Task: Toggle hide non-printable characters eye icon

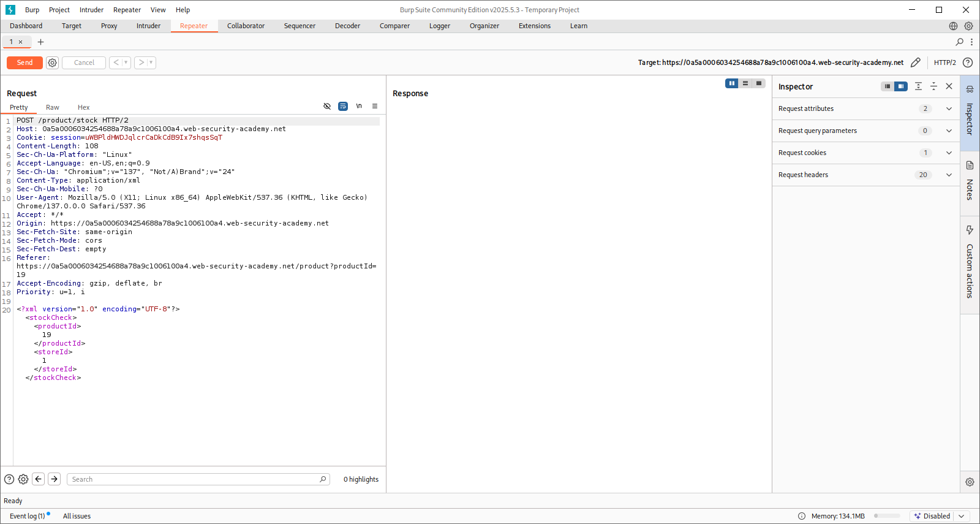Action: point(327,106)
